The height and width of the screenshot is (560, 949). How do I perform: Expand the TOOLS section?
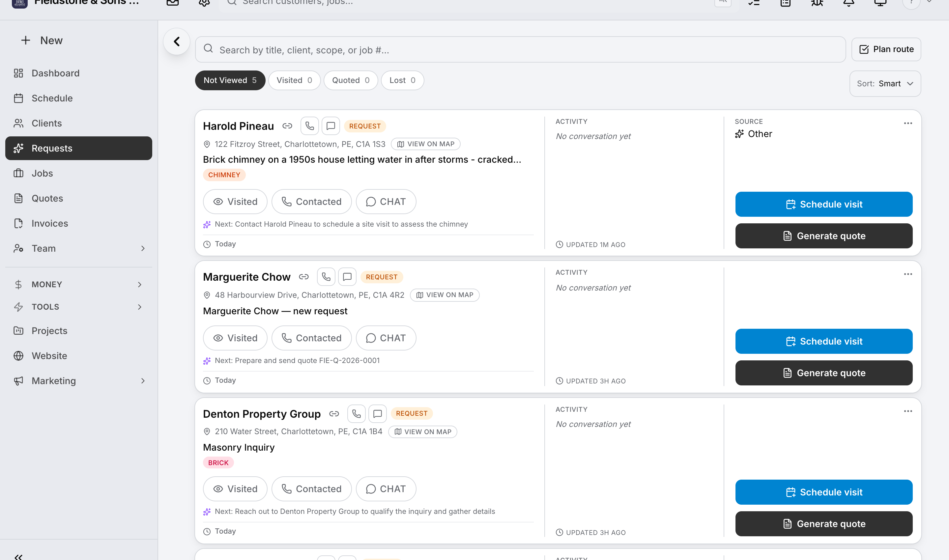[78, 307]
